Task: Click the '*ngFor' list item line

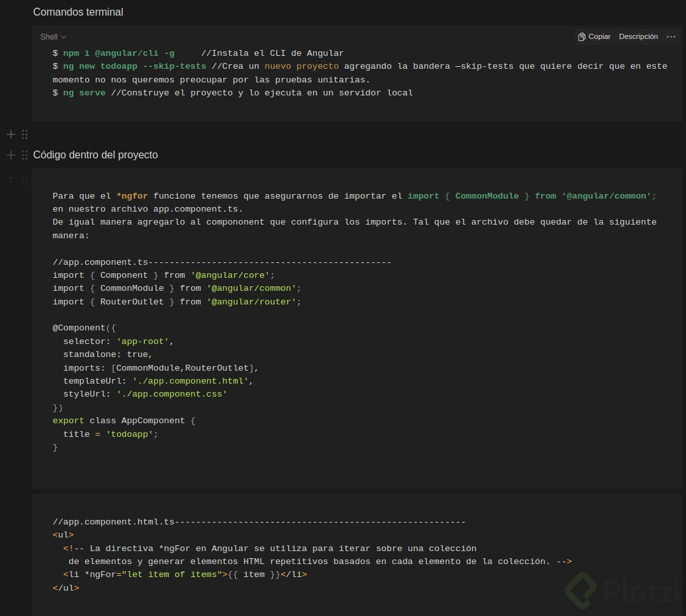Action: click(x=184, y=574)
